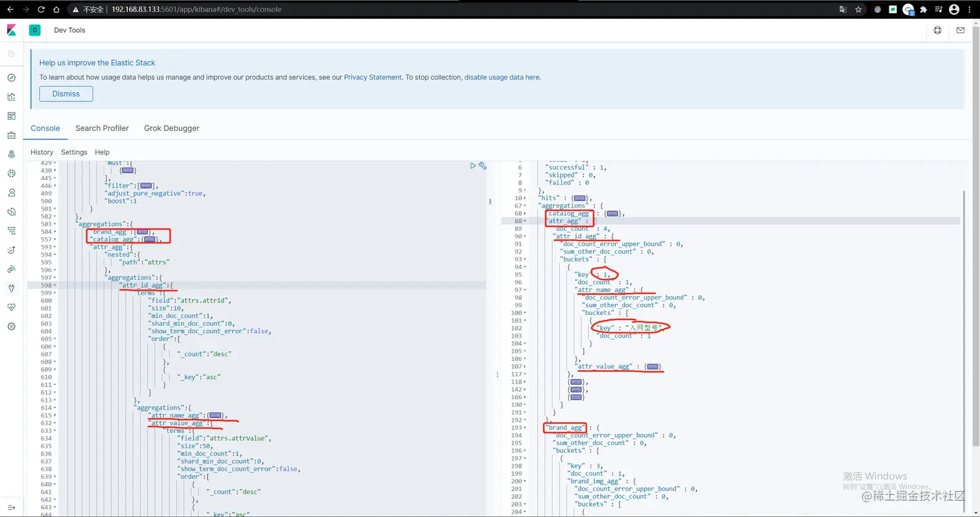Open Chrome three-dot menu
The width and height of the screenshot is (980, 517).
point(970,10)
